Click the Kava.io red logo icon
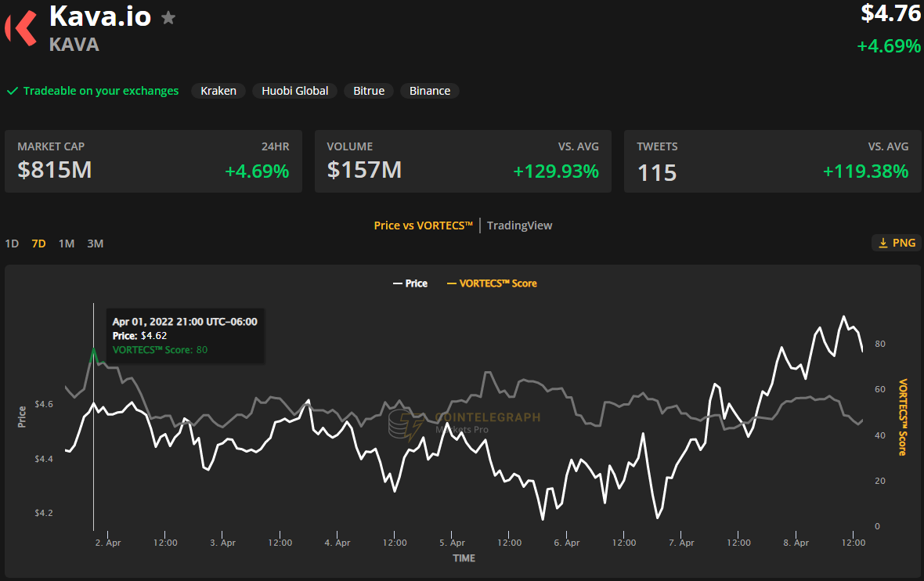924x581 pixels. pos(21,28)
